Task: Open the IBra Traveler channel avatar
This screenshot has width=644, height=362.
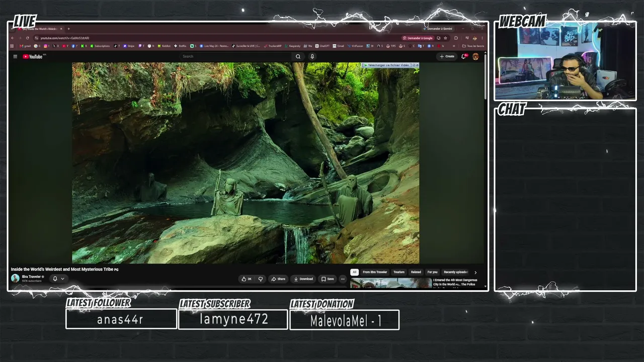Action: pos(15,279)
